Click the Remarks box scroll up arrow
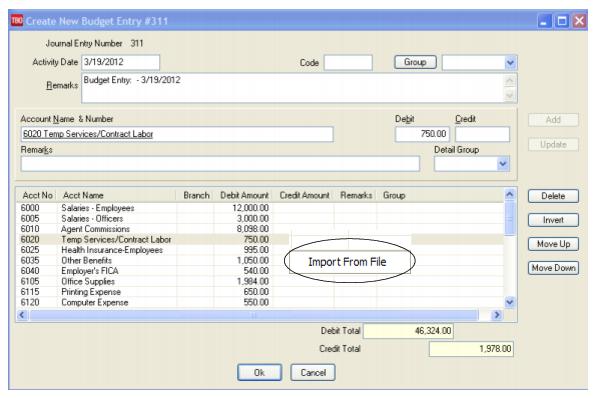Screen dimensions: 596x398 click(509, 81)
